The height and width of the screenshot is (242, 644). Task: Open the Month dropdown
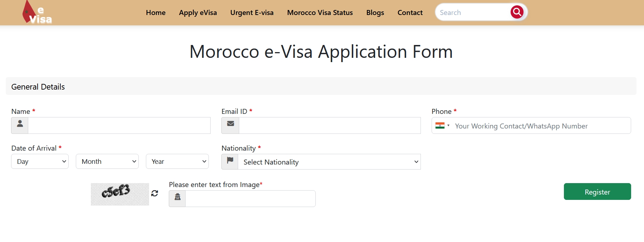[107, 161]
